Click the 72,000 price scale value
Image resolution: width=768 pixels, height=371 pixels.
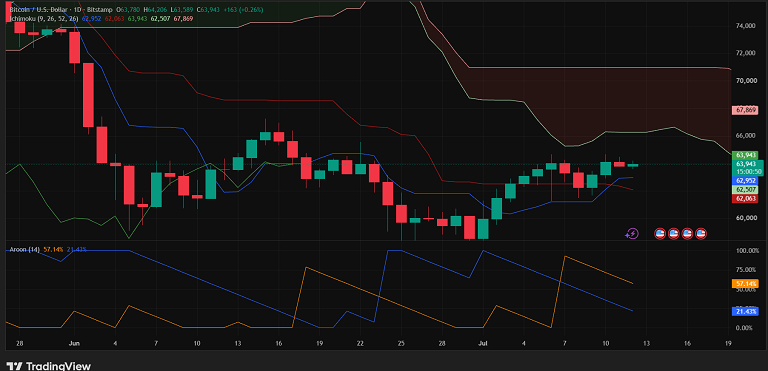click(x=745, y=53)
